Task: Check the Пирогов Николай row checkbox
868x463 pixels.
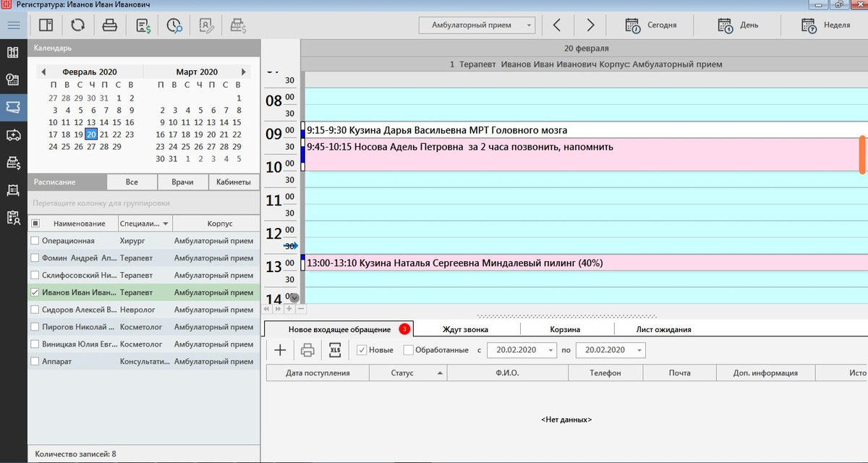Action: [35, 327]
